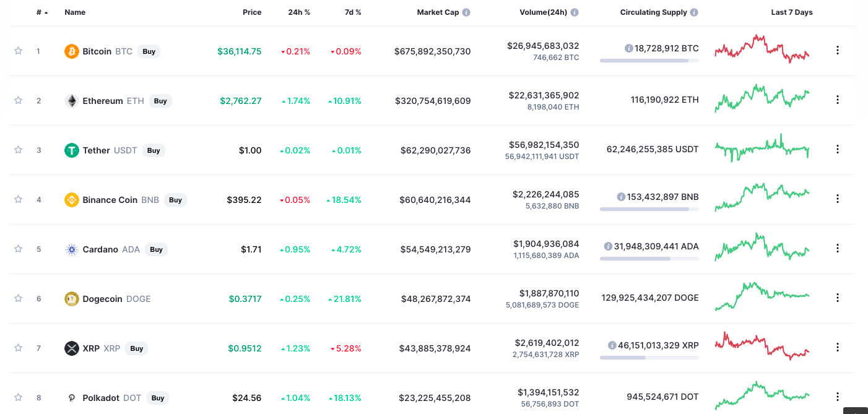Click Buy button next to Bitcoin

[x=149, y=51]
